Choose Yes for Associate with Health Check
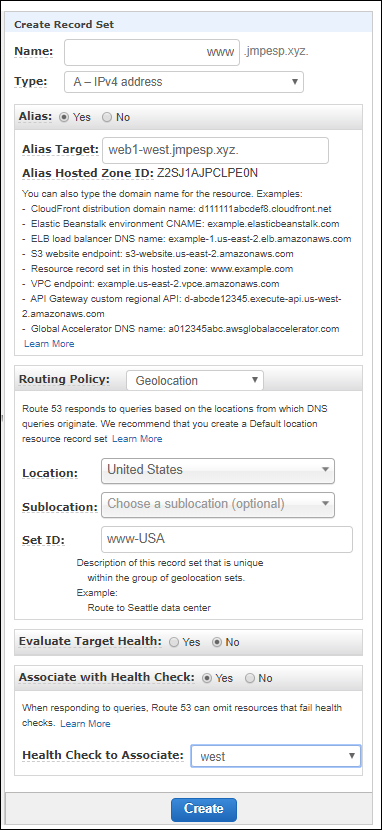Viewport: 382px width, 830px height. point(207,678)
